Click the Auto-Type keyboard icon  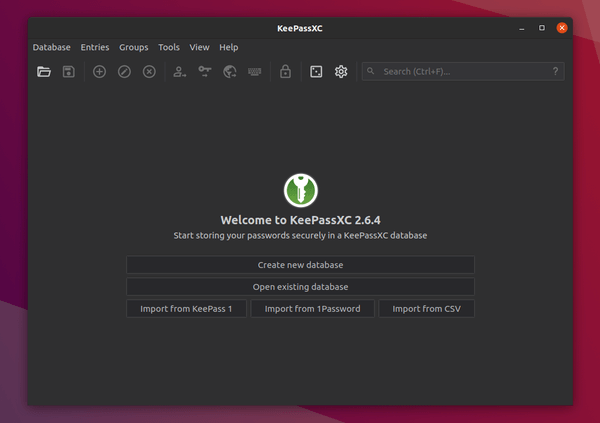coord(254,72)
